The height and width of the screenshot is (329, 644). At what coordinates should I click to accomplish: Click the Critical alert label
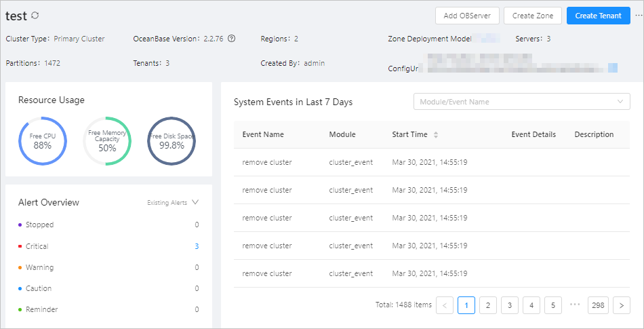click(x=37, y=246)
